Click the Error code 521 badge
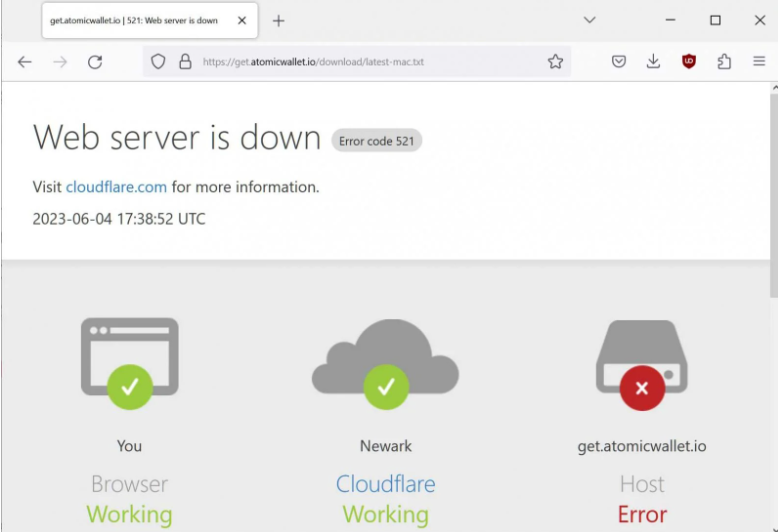The height and width of the screenshot is (532, 778). pyautogui.click(x=377, y=141)
